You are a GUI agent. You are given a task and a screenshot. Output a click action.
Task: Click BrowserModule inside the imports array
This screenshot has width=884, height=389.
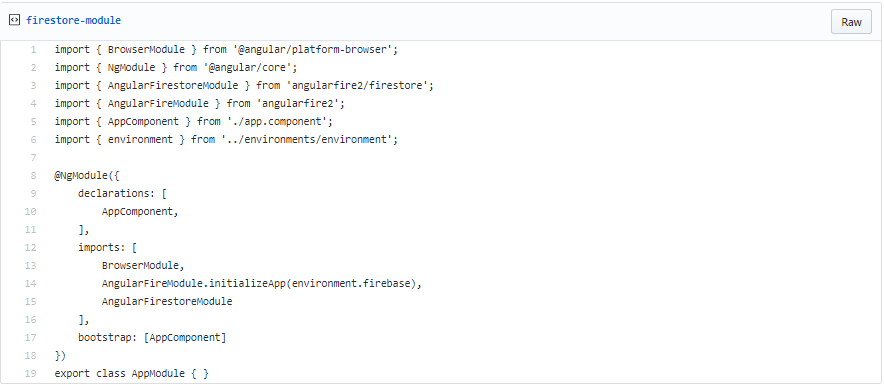click(140, 266)
